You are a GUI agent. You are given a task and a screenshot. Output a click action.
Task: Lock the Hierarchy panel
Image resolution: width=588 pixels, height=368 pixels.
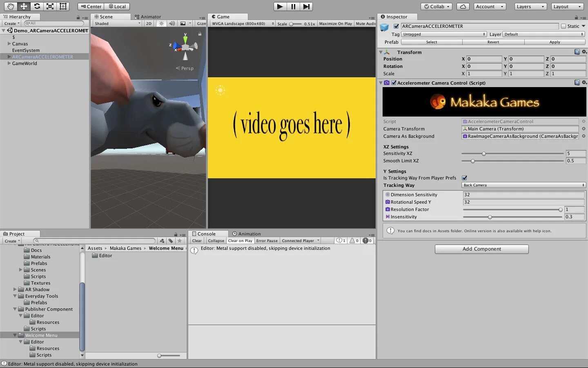click(78, 18)
